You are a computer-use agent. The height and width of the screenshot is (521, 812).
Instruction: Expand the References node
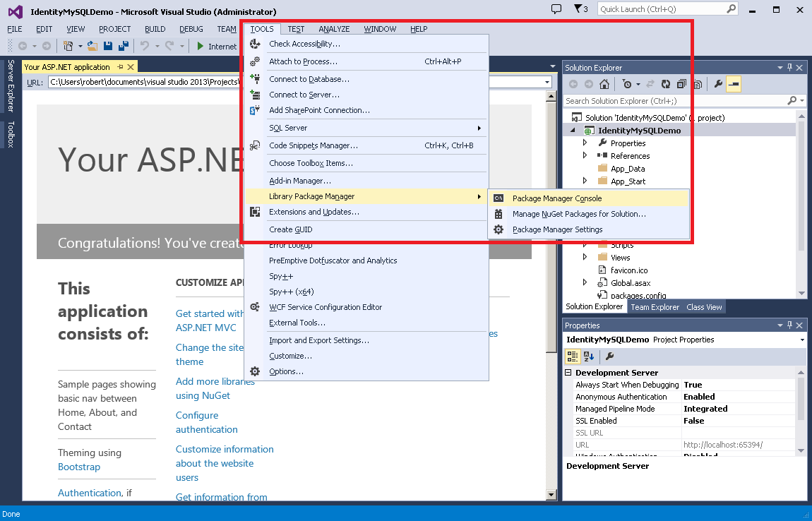[x=585, y=155]
